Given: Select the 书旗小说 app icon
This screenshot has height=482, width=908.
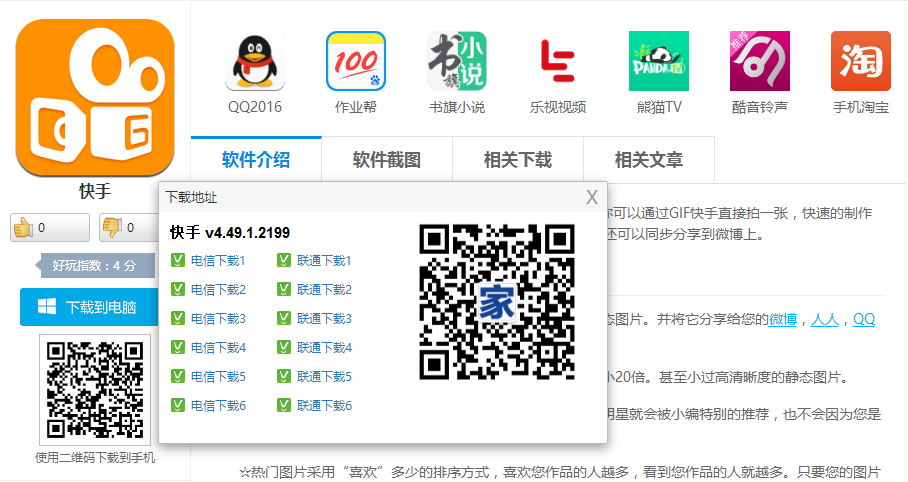Looking at the screenshot, I should pos(457,62).
